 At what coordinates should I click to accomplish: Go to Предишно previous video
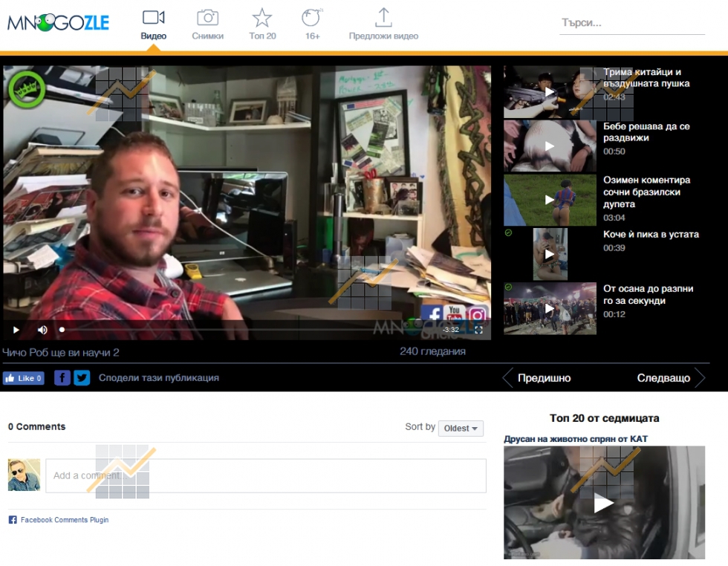[536, 378]
